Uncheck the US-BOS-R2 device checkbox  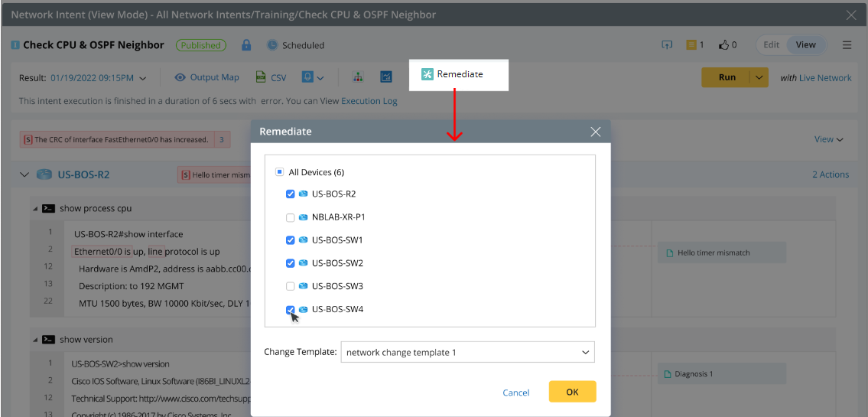point(291,194)
